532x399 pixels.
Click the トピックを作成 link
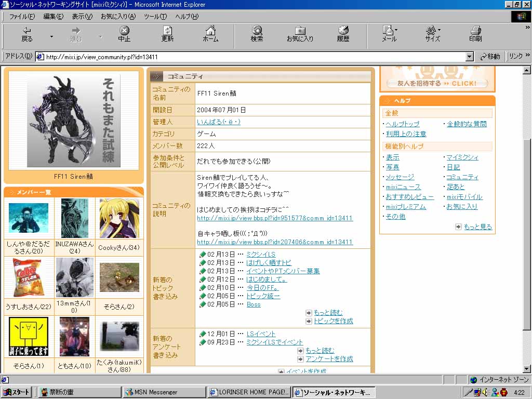[x=333, y=321]
